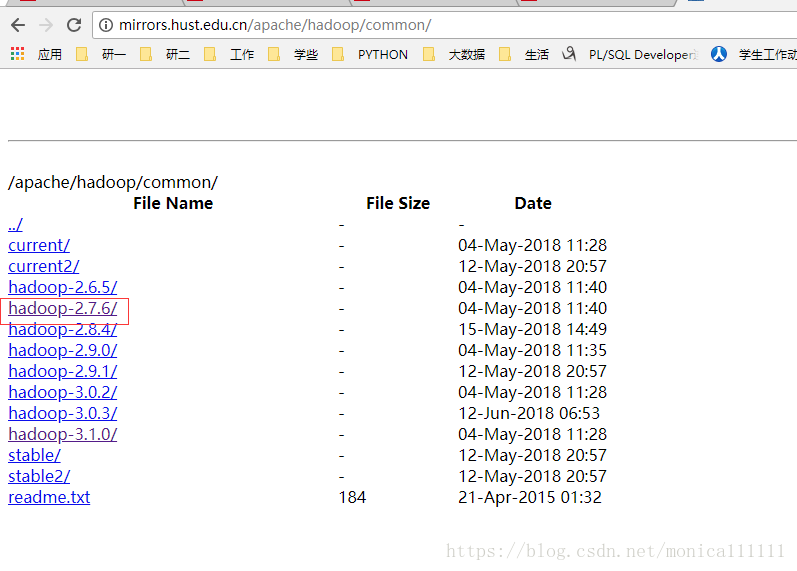This screenshot has width=797, height=571.
Task: Click the date 15-May-2018 14:49
Action: click(533, 329)
